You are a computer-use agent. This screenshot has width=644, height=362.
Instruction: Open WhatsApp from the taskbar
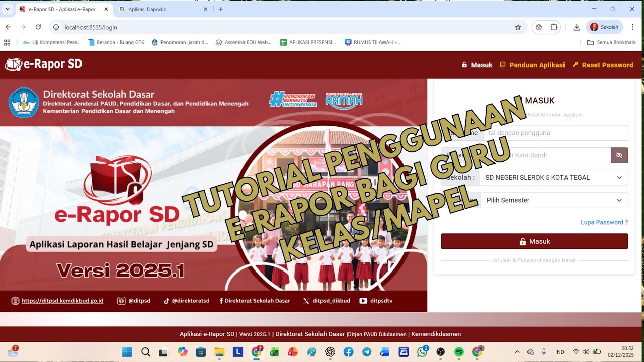click(422, 352)
